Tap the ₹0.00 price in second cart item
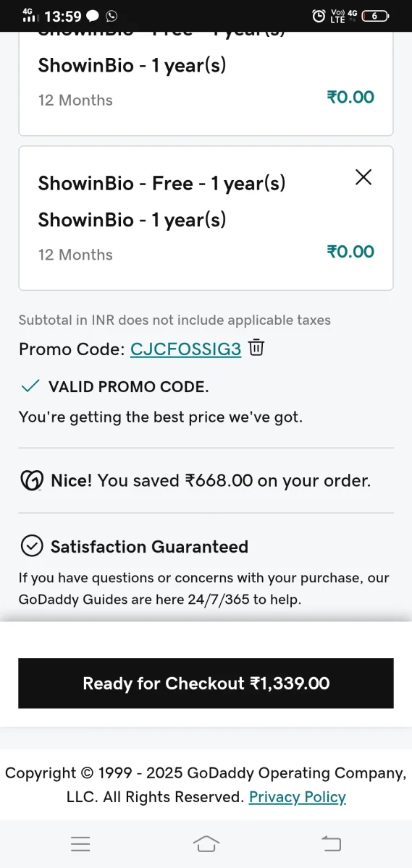Viewport: 412px width, 868px height. tap(350, 252)
